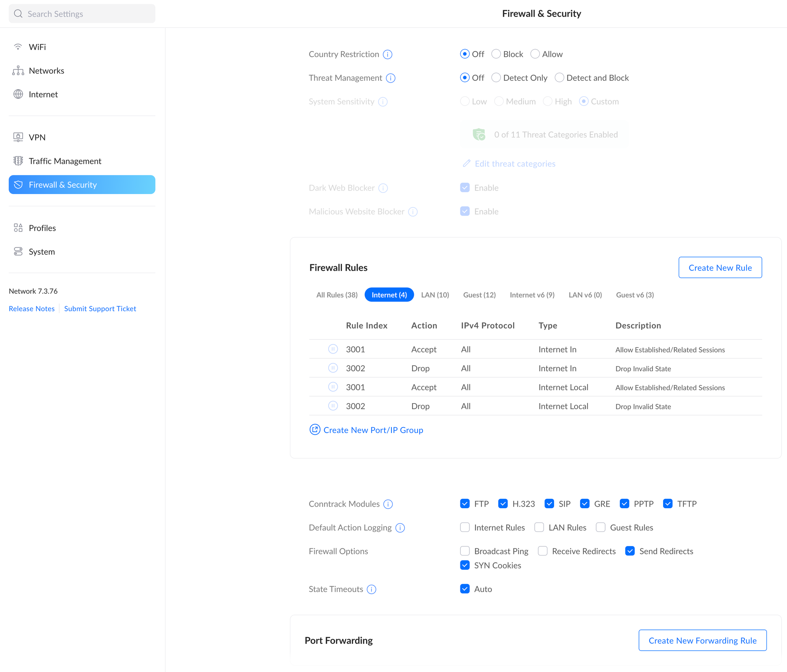Click the Country Restriction info icon
This screenshot has height=672, width=787.
(388, 54)
